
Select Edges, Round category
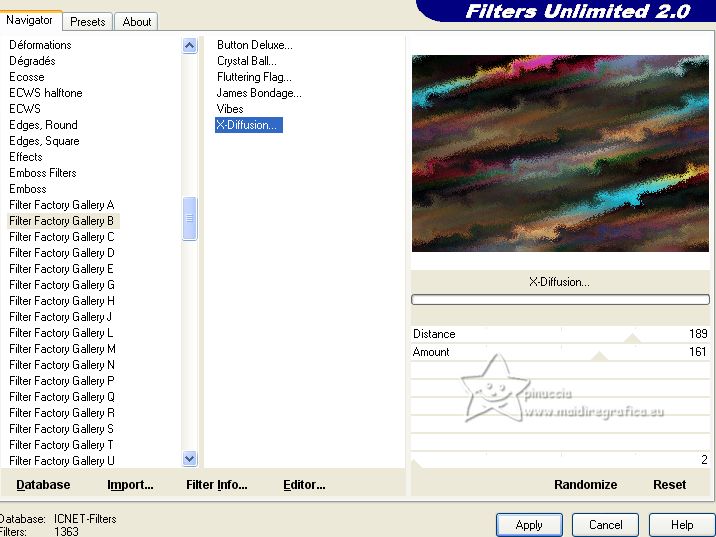tap(43, 125)
